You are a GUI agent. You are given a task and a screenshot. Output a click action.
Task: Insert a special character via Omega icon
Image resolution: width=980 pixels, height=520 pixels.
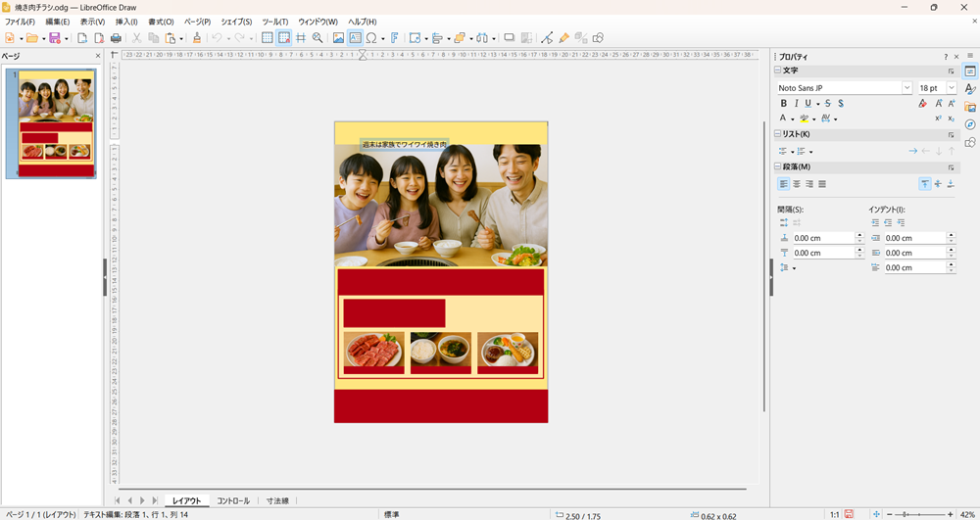(371, 38)
